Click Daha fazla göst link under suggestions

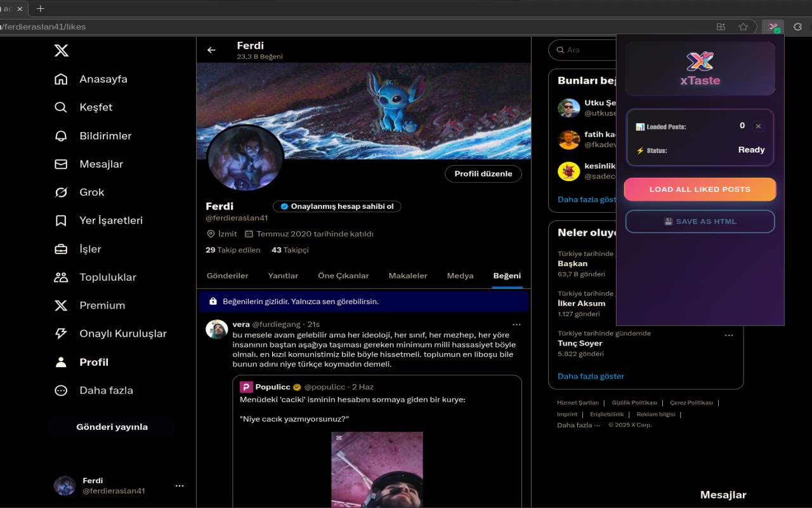click(587, 199)
